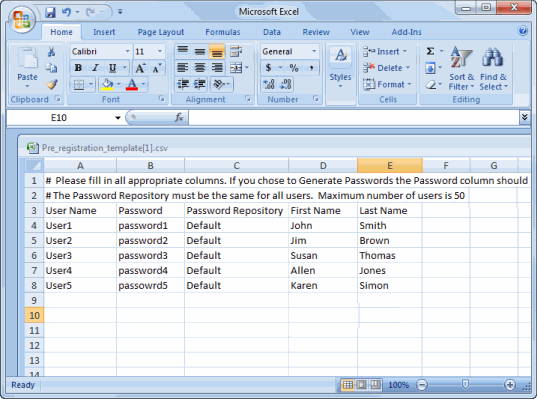Screen dimensions: 537x399
Task: Select column C header
Action: coord(236,165)
